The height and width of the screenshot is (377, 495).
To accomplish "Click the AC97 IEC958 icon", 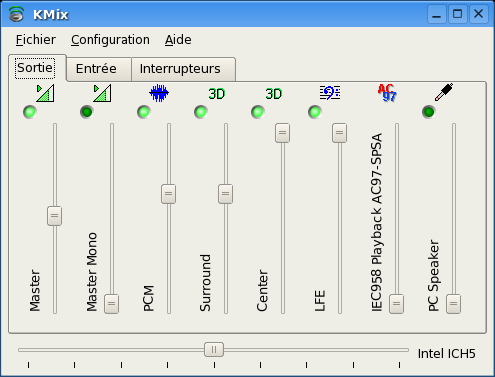I will 387,93.
